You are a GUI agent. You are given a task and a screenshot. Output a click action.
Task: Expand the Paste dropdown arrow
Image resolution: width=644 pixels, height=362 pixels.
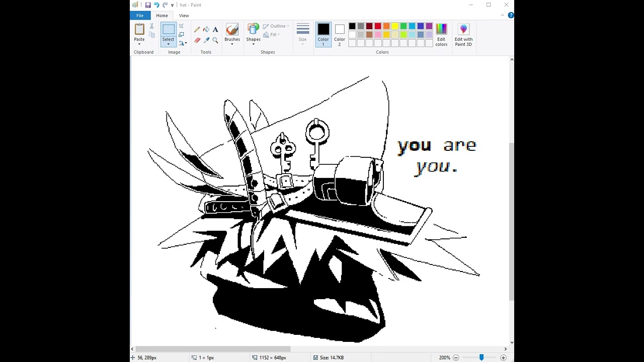pos(139,44)
